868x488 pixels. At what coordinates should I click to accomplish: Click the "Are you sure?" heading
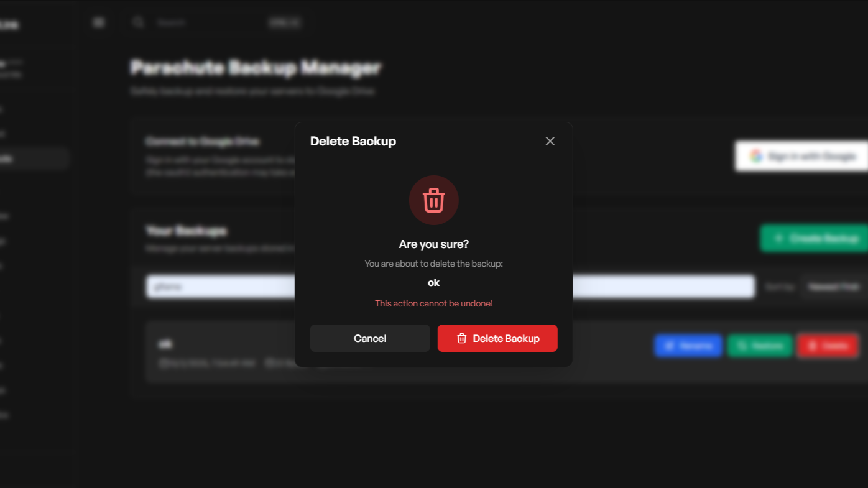tap(433, 244)
